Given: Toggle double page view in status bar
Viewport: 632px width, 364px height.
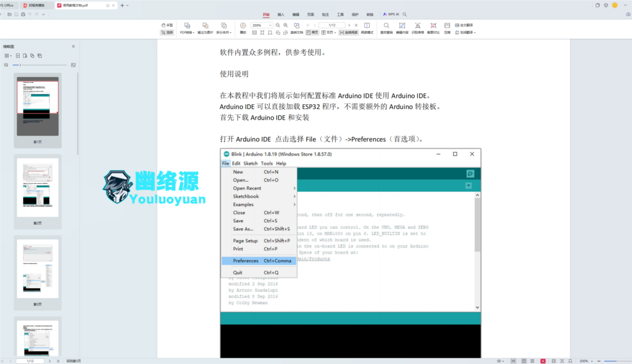Looking at the screenshot, I should coord(533,361).
